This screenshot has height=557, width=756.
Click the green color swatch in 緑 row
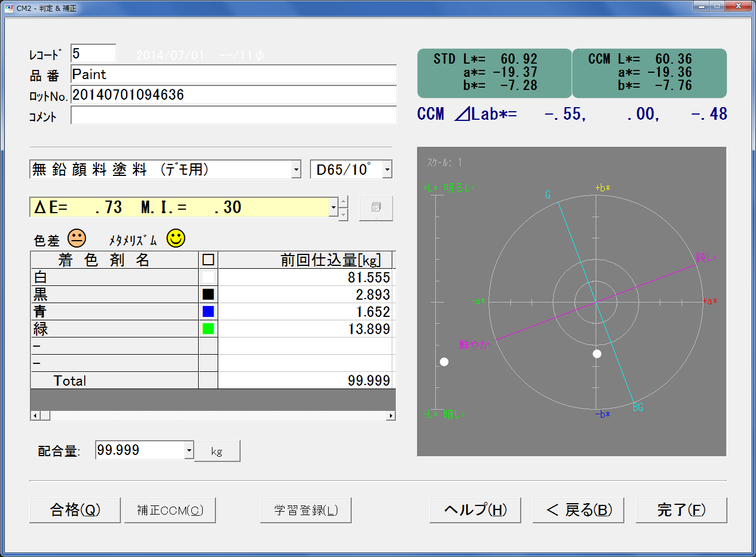(x=208, y=329)
